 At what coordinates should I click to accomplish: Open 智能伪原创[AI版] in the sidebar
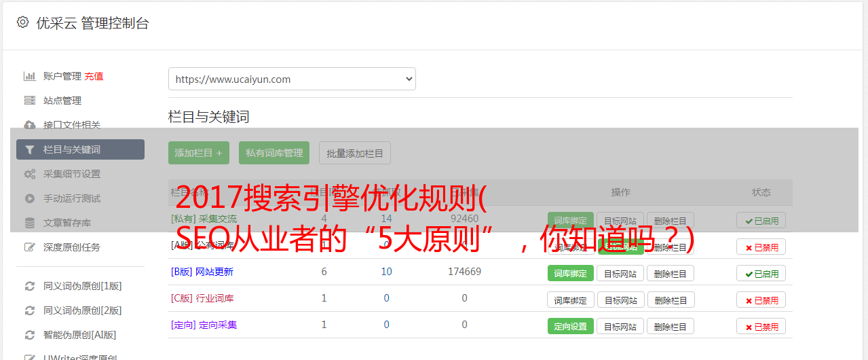(80, 335)
